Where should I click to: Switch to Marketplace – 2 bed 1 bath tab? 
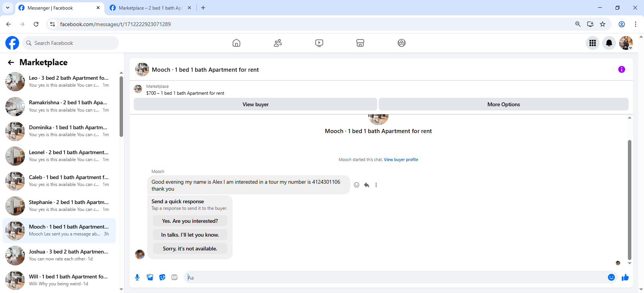coord(150,8)
